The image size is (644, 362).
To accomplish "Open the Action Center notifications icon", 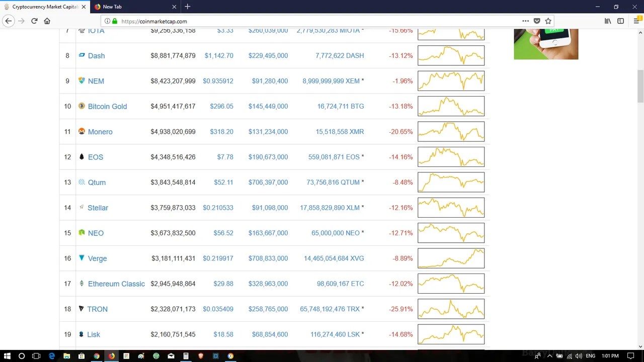I will tap(630, 356).
